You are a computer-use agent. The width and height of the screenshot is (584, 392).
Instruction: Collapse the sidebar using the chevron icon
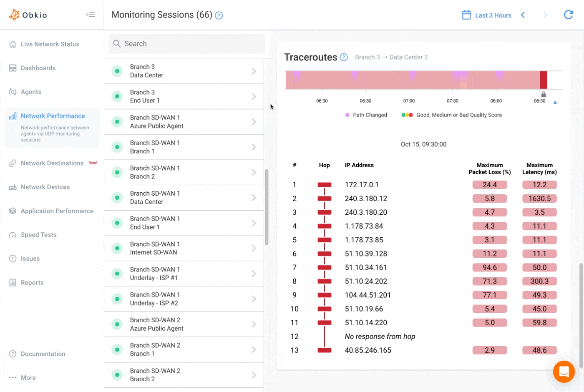tap(91, 14)
